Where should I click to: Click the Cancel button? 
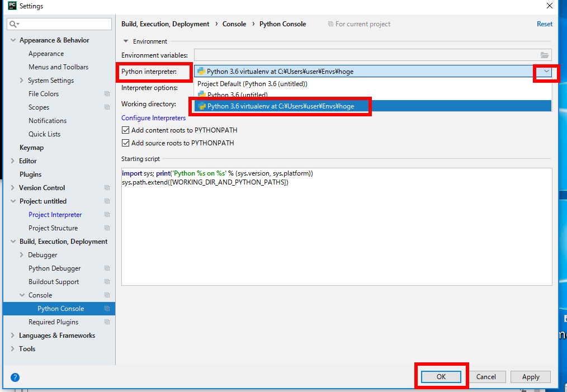pos(486,376)
